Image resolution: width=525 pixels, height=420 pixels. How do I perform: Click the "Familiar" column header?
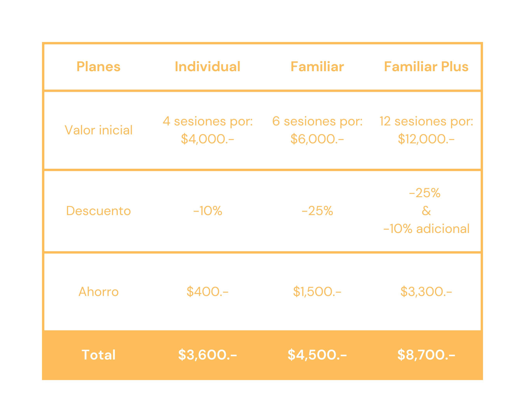click(x=317, y=66)
